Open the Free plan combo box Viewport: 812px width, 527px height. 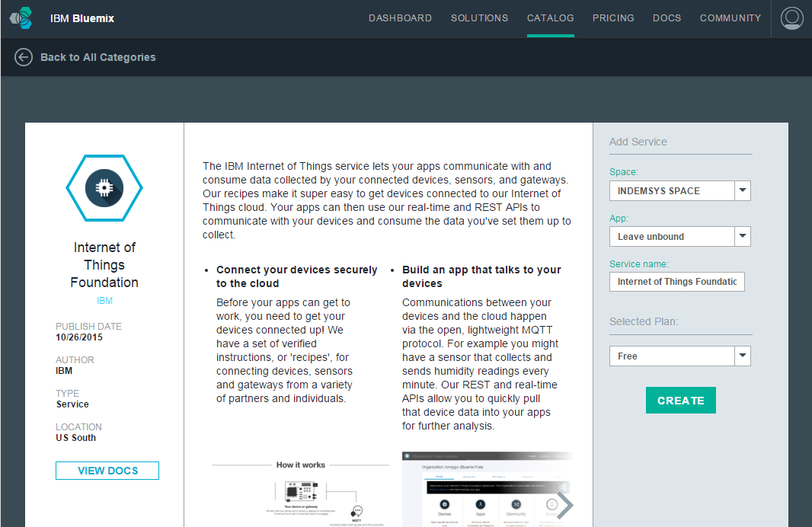click(680, 356)
